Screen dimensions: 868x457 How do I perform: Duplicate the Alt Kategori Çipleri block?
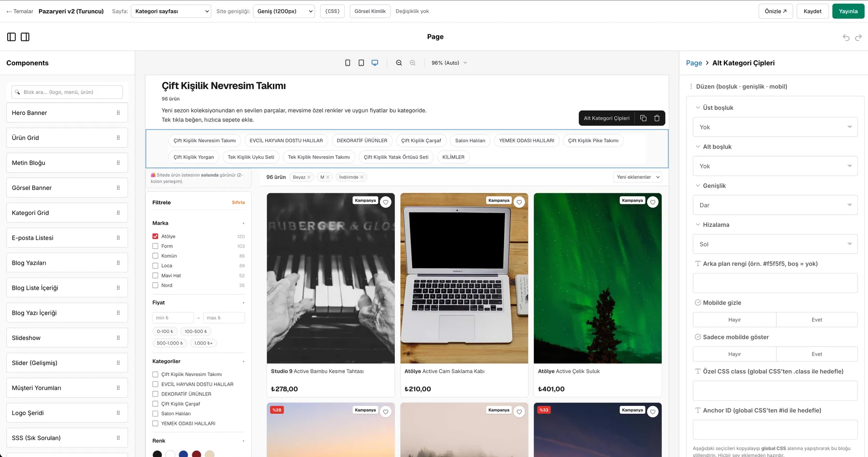point(643,118)
